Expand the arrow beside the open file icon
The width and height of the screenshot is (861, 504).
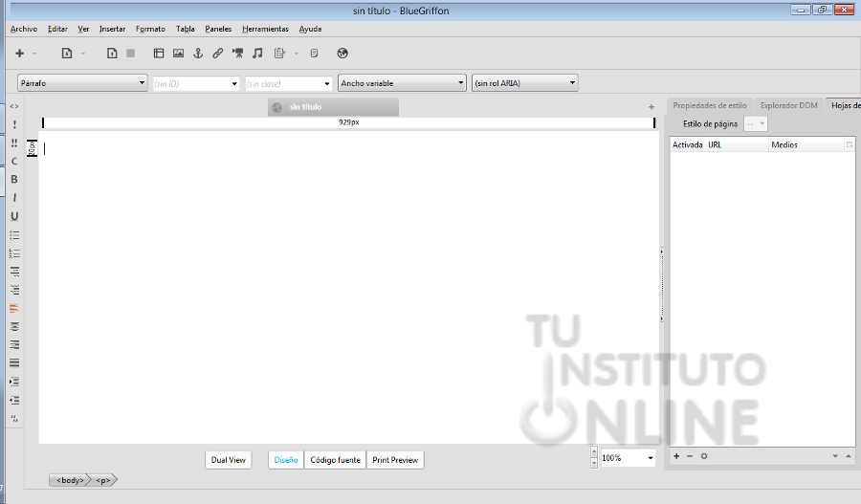(x=83, y=54)
